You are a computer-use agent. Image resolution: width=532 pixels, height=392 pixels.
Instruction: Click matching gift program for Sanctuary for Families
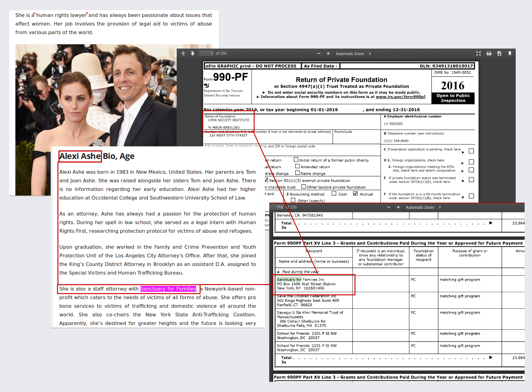[x=460, y=280]
